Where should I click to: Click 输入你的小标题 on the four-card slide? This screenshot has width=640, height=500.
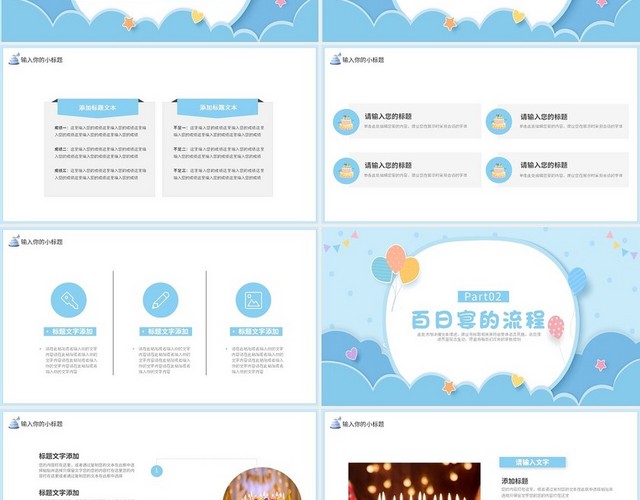click(x=363, y=60)
